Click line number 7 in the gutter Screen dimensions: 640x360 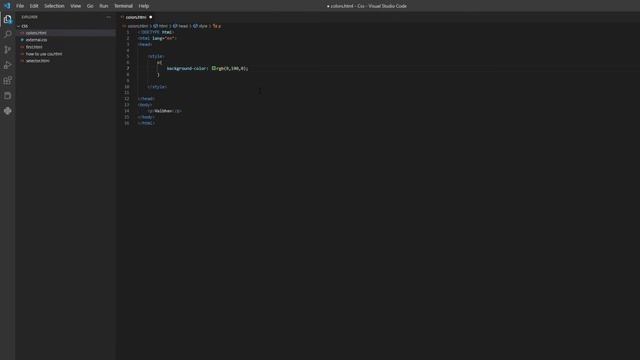128,69
